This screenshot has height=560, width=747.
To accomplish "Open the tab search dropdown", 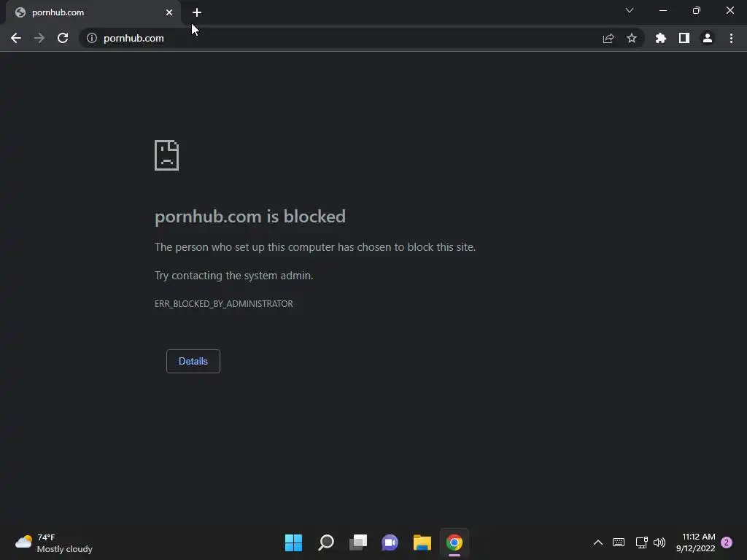I will click(x=630, y=10).
